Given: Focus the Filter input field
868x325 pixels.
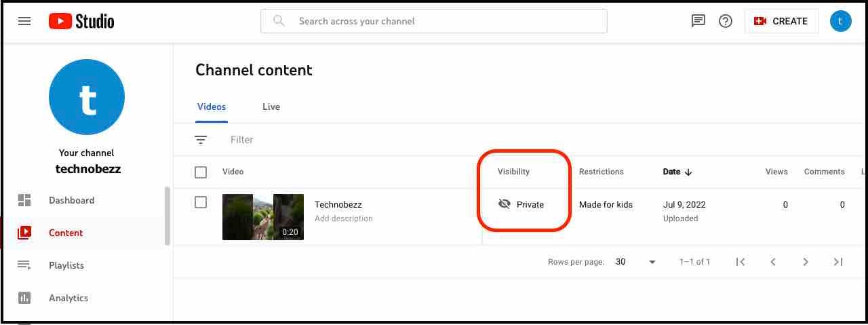Looking at the screenshot, I should tap(242, 140).
